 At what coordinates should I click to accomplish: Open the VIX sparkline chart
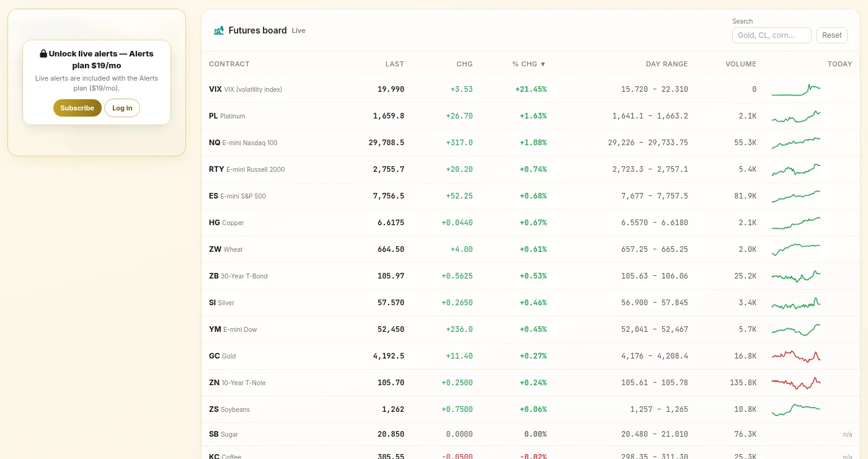tap(796, 90)
